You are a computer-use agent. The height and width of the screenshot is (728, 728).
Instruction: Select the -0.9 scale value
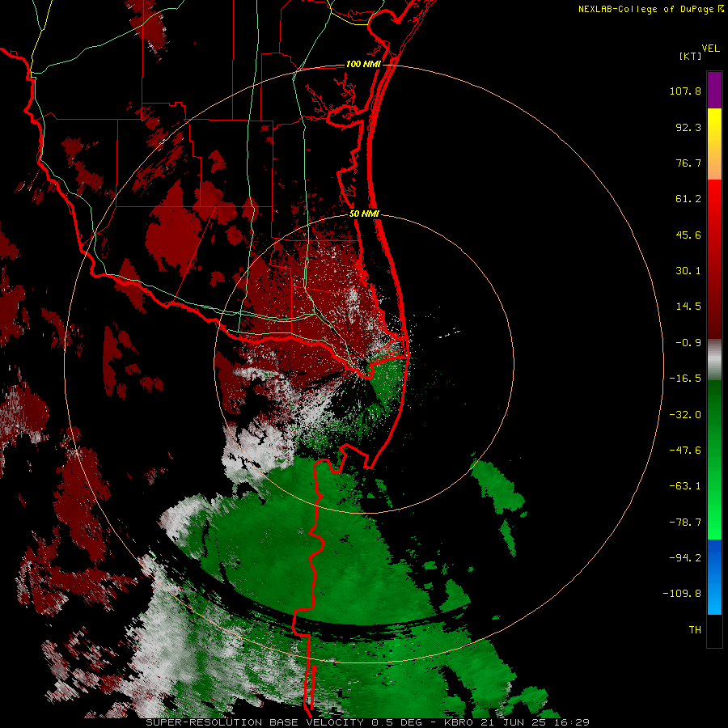(688, 343)
